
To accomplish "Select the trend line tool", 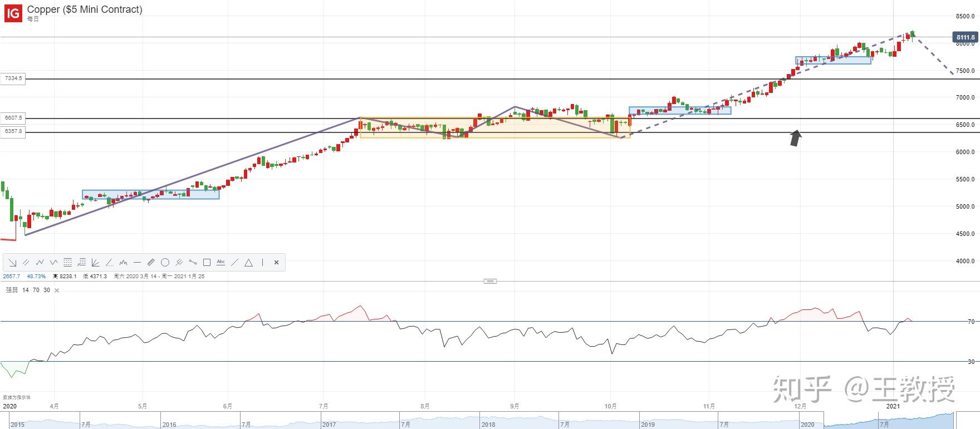I will pos(234,263).
